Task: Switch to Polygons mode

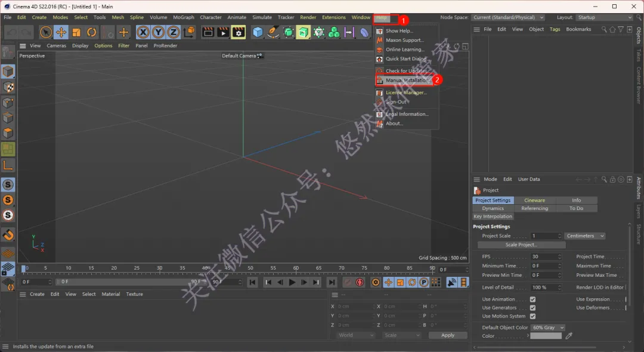Action: point(8,133)
